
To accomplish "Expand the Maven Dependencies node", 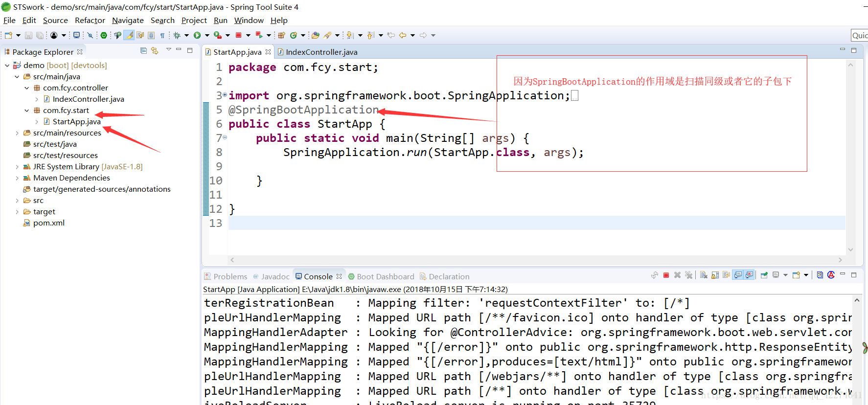I will point(17,178).
